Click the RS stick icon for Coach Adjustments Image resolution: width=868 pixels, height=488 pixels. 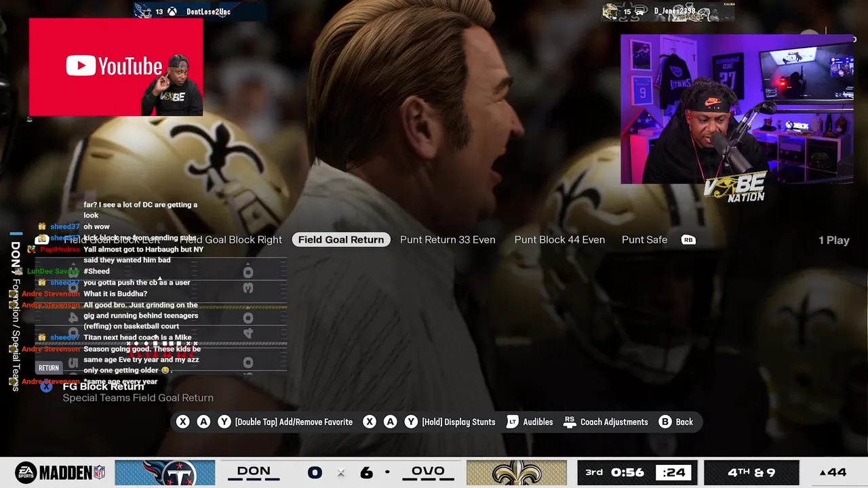(x=570, y=422)
